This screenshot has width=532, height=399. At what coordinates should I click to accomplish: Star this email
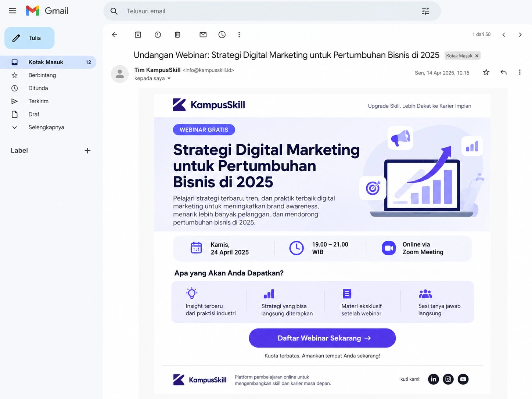point(486,72)
